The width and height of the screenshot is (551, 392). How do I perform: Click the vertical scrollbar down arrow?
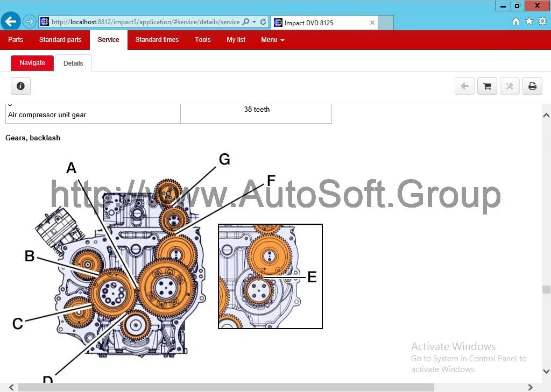click(546, 371)
